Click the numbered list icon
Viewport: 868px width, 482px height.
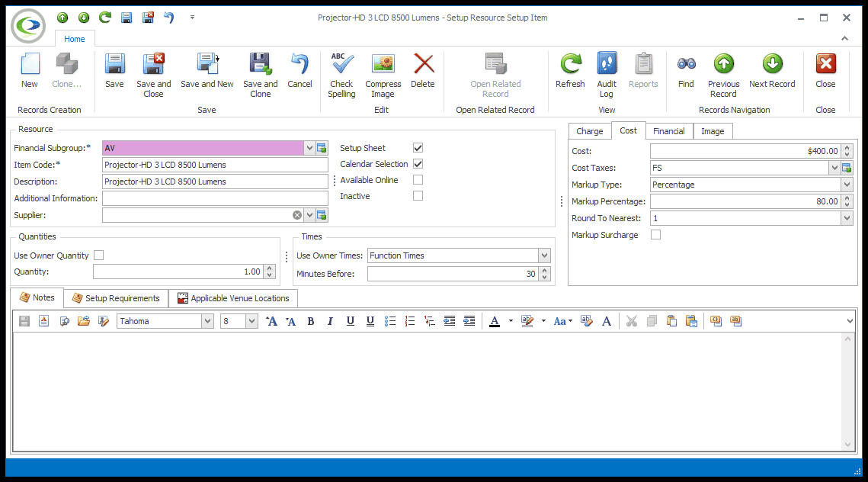[x=410, y=321]
